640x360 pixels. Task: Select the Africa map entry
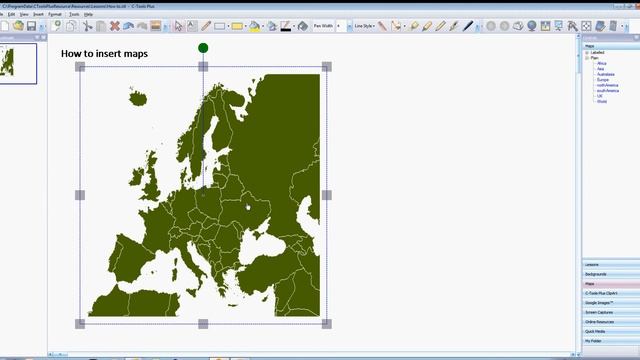[x=602, y=64]
